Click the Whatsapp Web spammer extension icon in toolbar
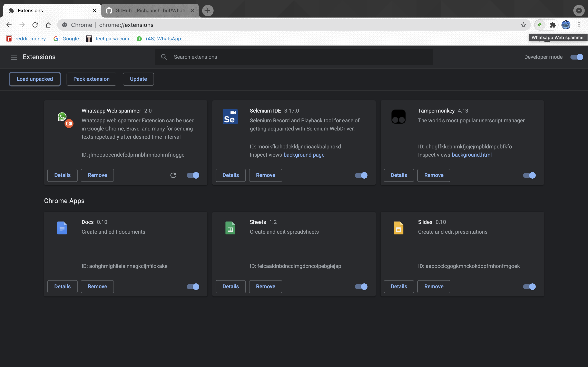The height and width of the screenshot is (367, 588). 540,25
